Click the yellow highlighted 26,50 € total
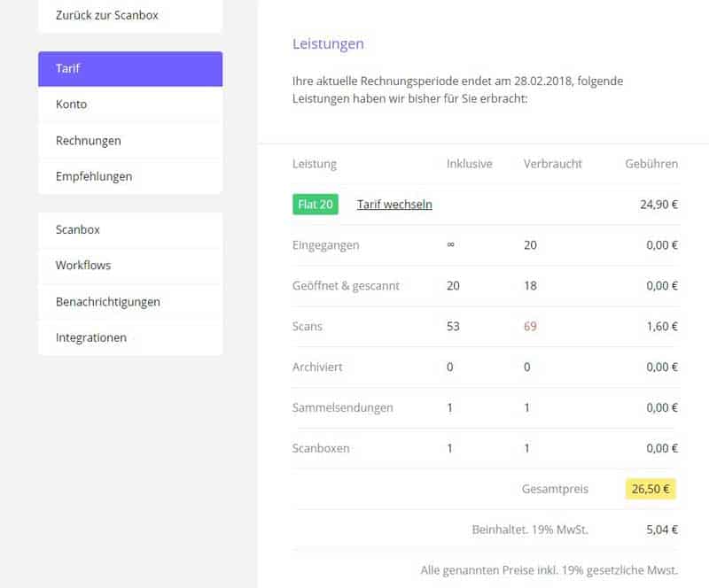Image resolution: width=709 pixels, height=588 pixels. point(651,489)
